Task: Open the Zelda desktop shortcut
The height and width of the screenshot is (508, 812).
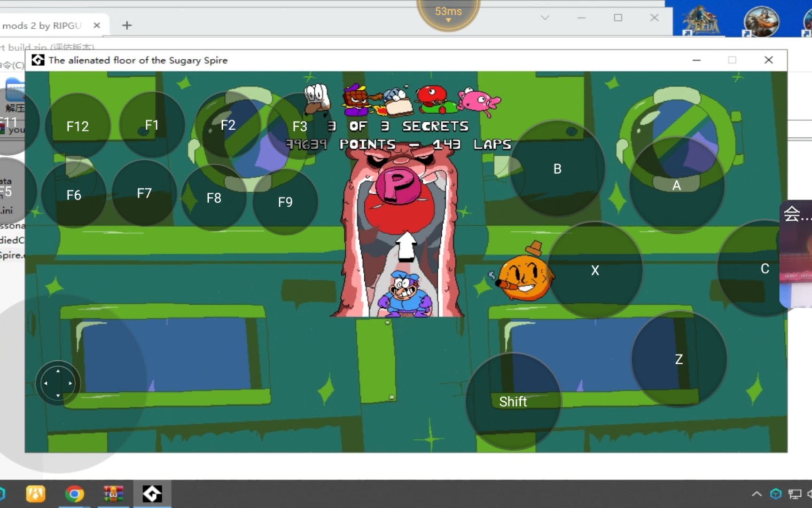Action: tap(701, 21)
